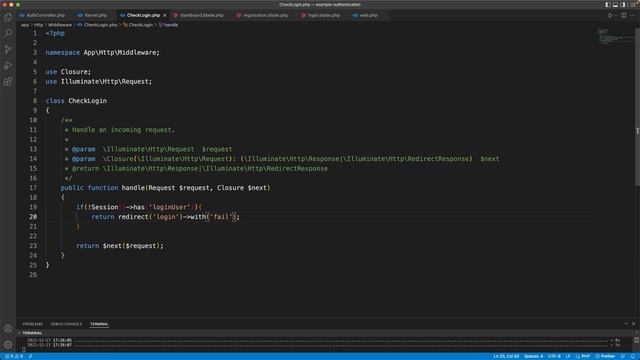640x360 pixels.
Task: Open the Extensions view
Action: [8, 82]
